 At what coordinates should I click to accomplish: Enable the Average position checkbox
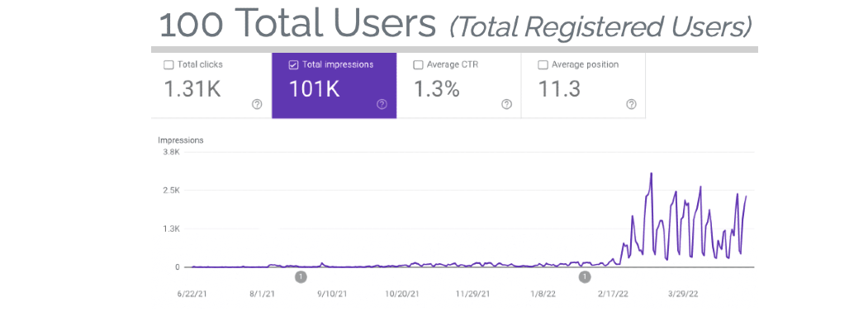(543, 64)
